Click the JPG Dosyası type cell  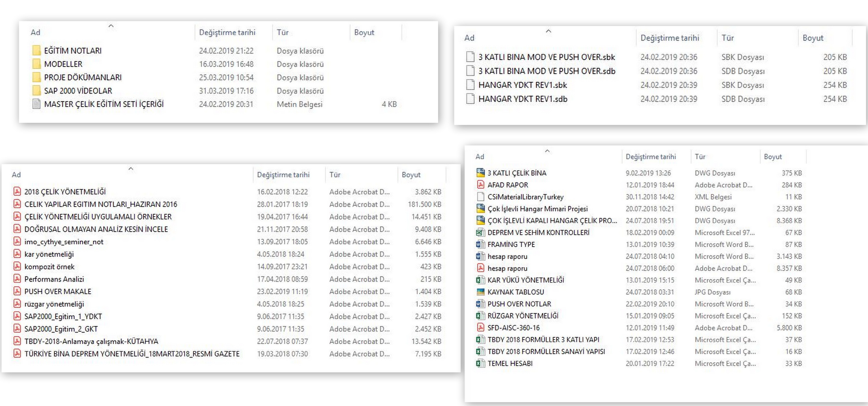coord(712,292)
